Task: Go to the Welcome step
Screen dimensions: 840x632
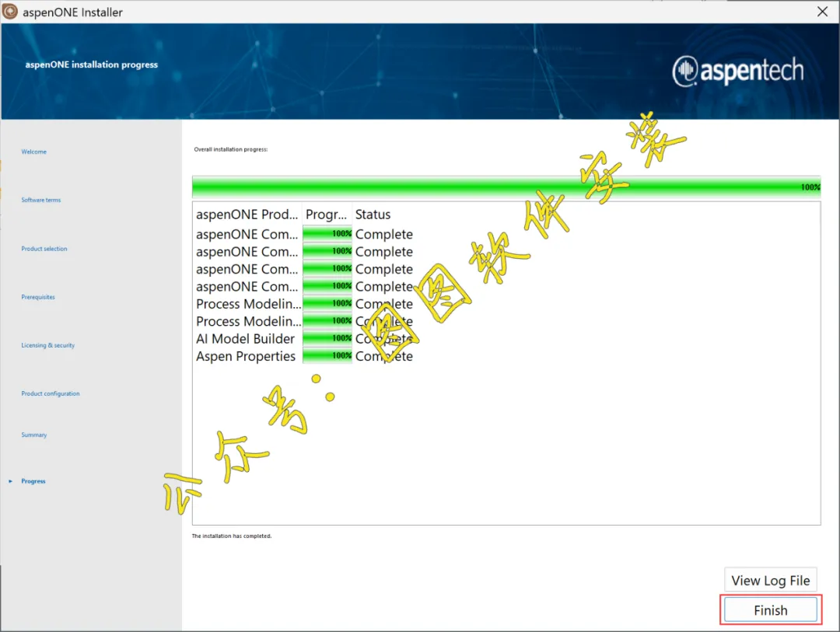Action: click(33, 152)
